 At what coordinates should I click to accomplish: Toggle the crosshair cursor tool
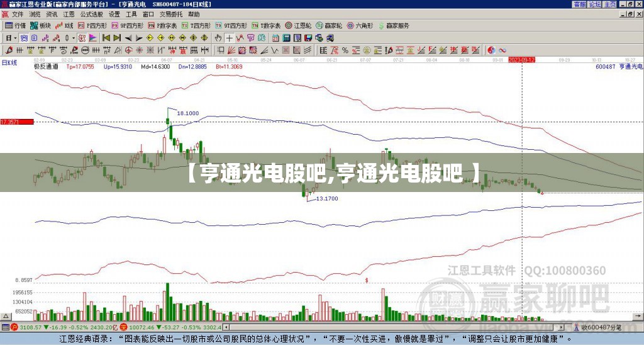229,38
